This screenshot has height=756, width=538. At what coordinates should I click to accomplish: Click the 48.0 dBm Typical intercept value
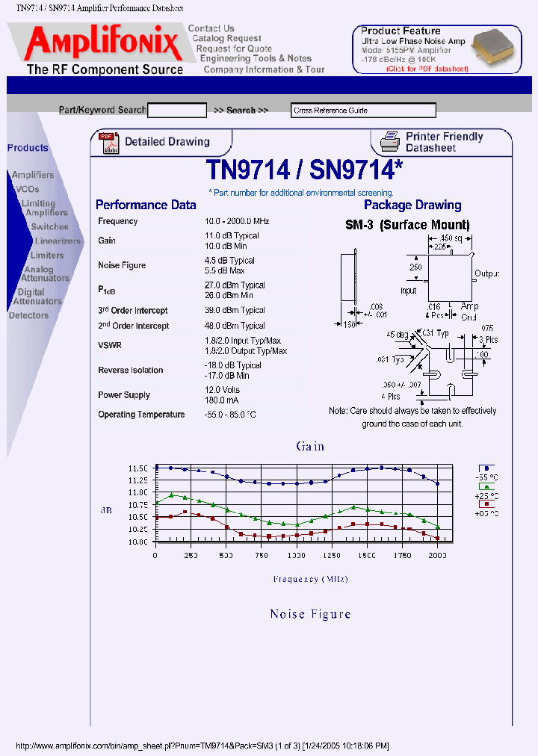click(x=235, y=326)
